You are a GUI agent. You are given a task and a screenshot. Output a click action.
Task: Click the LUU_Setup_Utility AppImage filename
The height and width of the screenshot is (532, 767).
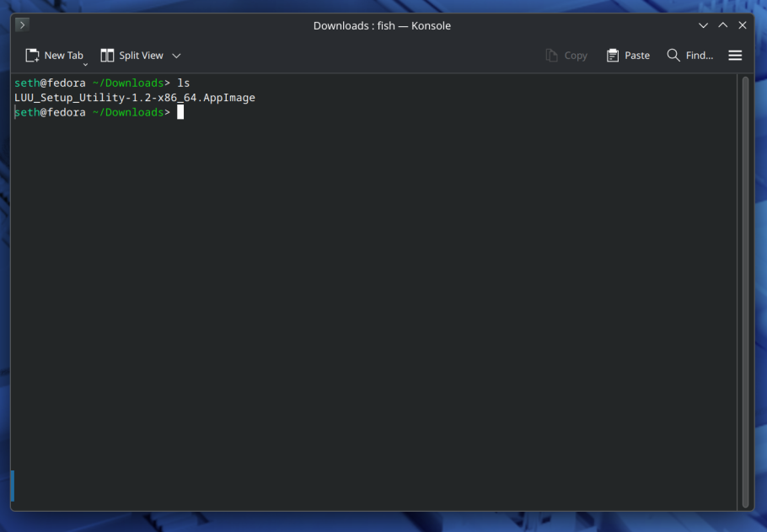135,98
